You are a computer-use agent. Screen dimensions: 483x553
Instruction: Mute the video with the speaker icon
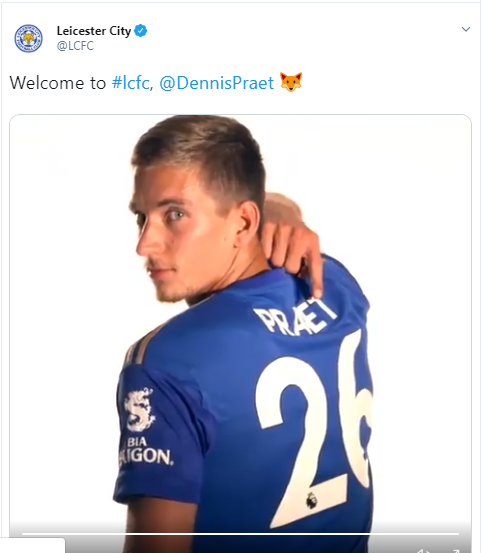423,551
